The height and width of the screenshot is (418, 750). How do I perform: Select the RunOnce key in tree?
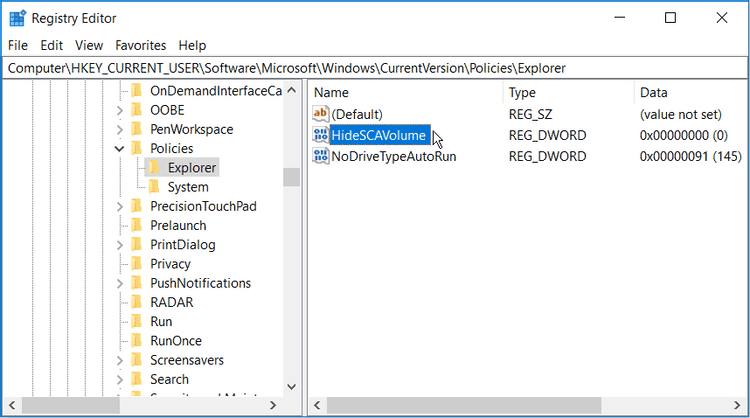[x=175, y=341]
